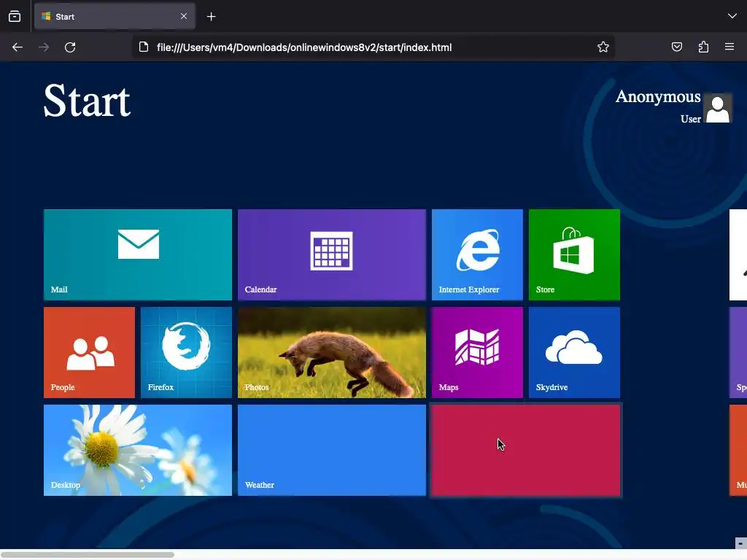
Task: Save page to Pocket
Action: pyautogui.click(x=676, y=47)
